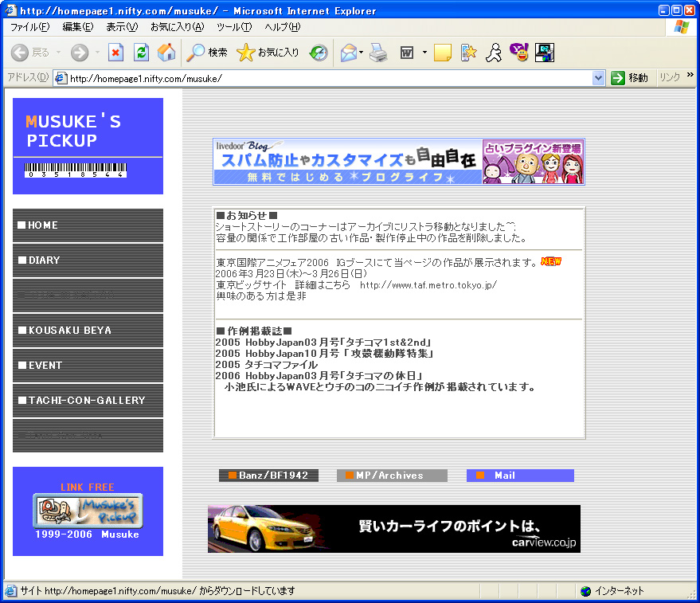The height and width of the screenshot is (603, 700).
Task: Click the Yahoo Messenger toolbar icon
Action: [519, 53]
